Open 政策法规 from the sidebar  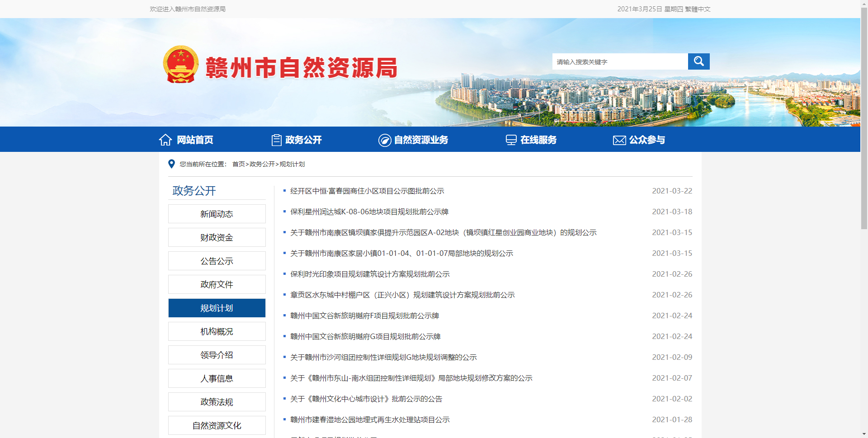217,401
